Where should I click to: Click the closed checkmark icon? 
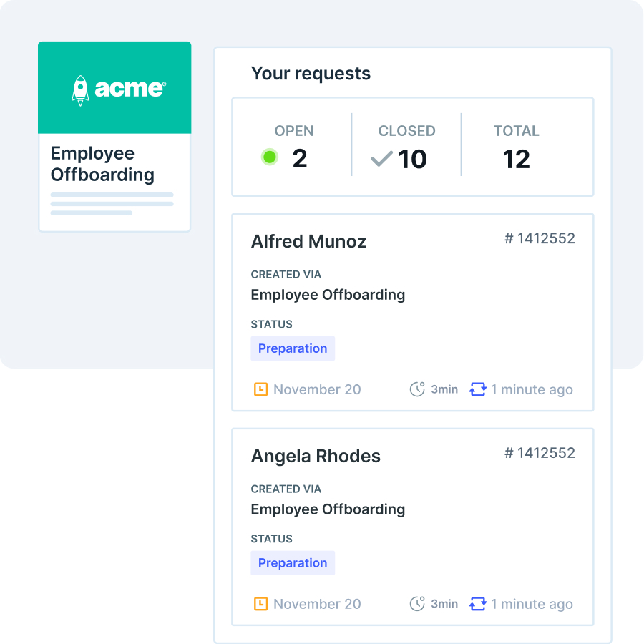click(x=381, y=159)
